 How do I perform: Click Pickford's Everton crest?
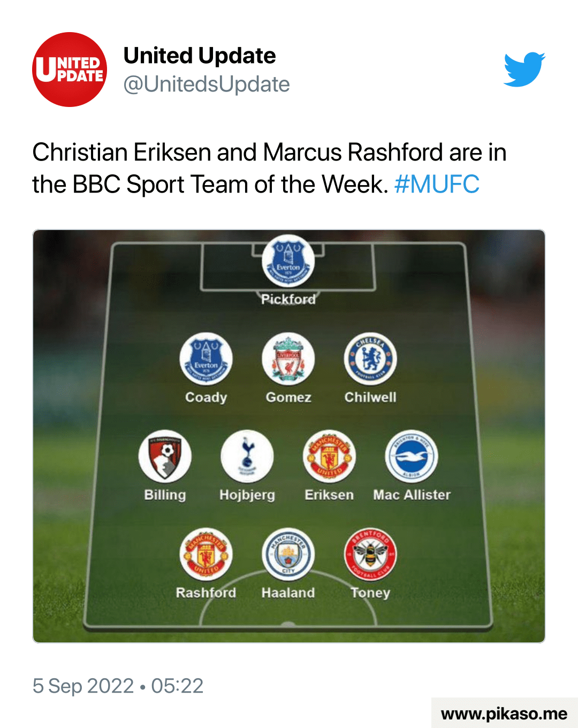click(288, 261)
